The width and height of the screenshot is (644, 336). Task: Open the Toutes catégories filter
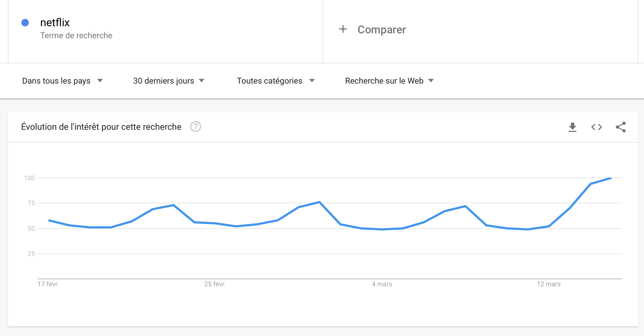click(276, 81)
